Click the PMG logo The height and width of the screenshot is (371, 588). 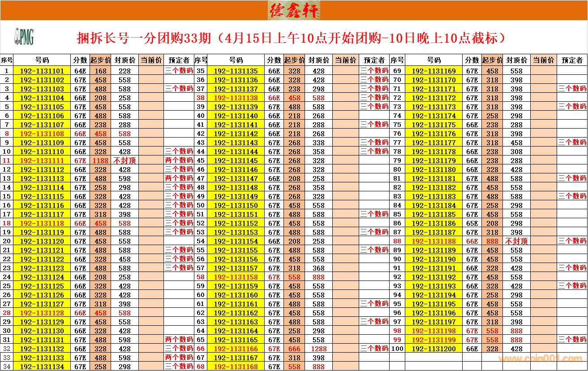pos(24,37)
